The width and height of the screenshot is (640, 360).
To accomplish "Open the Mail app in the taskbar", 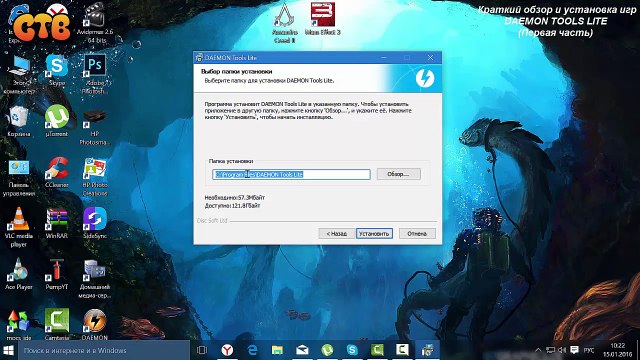I will [302, 350].
